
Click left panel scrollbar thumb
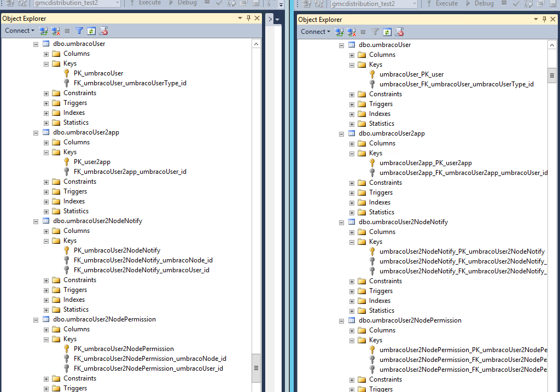click(256, 368)
